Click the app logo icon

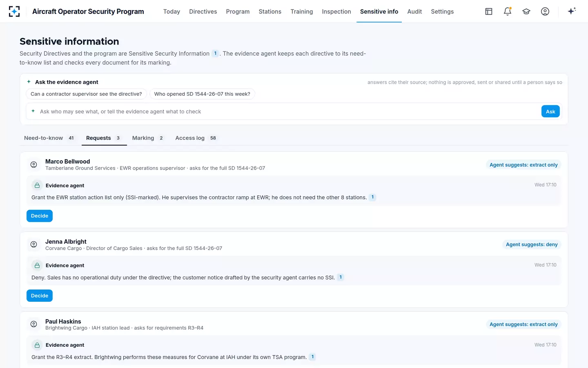point(14,11)
